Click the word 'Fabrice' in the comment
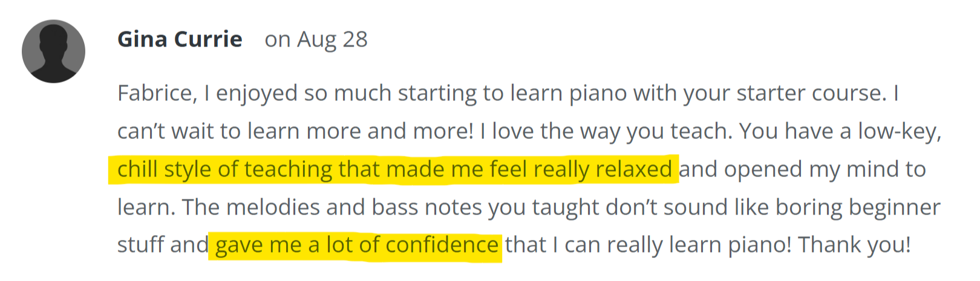Image resolution: width=980 pixels, height=281 pixels. click(x=157, y=93)
